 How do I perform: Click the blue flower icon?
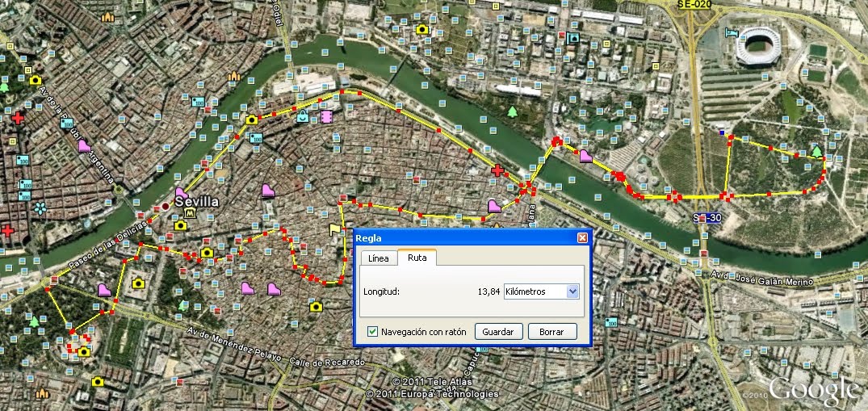tap(40, 208)
